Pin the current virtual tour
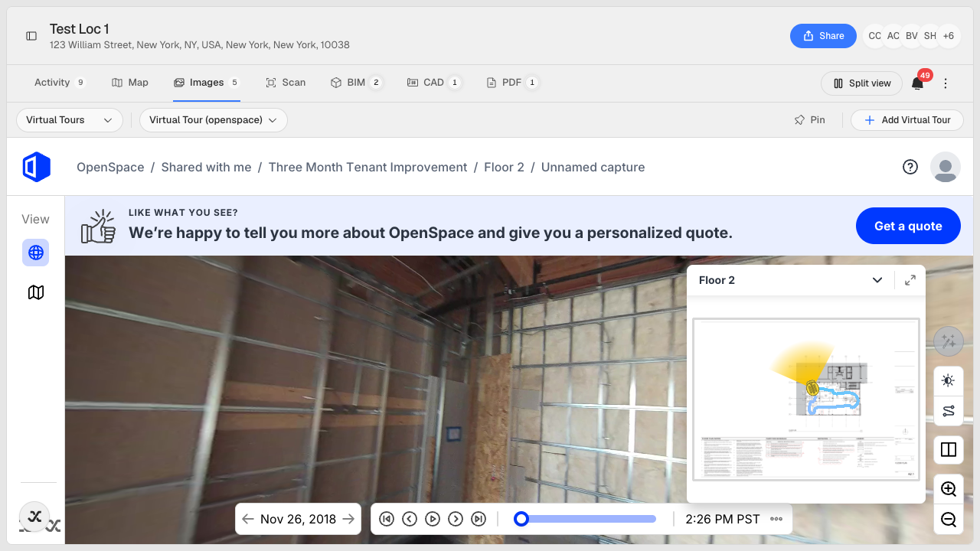This screenshot has width=980, height=551. [x=810, y=120]
